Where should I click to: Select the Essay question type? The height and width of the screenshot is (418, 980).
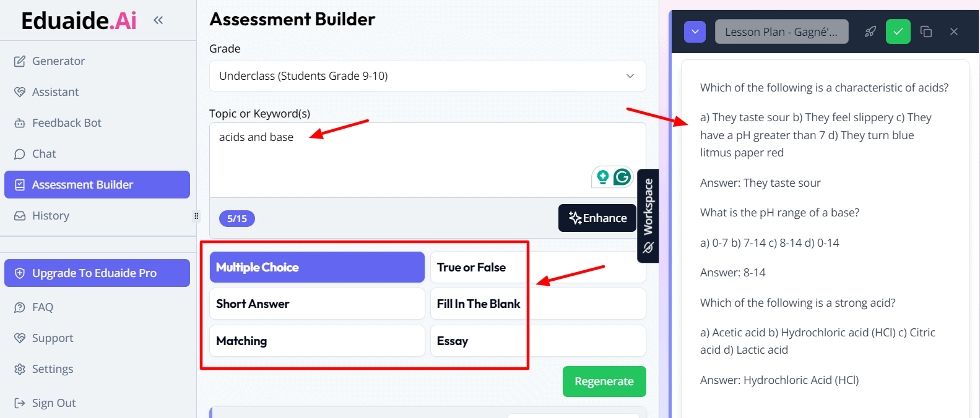pos(538,341)
